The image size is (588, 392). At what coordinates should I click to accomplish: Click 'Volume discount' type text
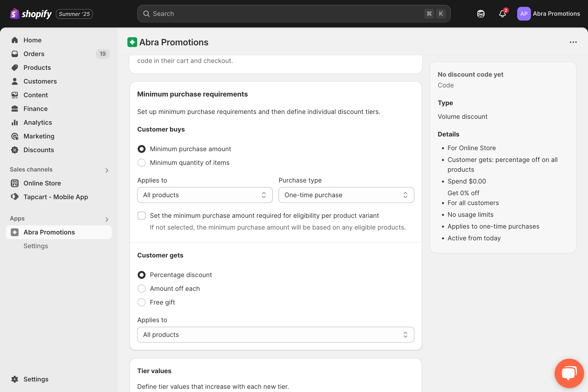463,117
